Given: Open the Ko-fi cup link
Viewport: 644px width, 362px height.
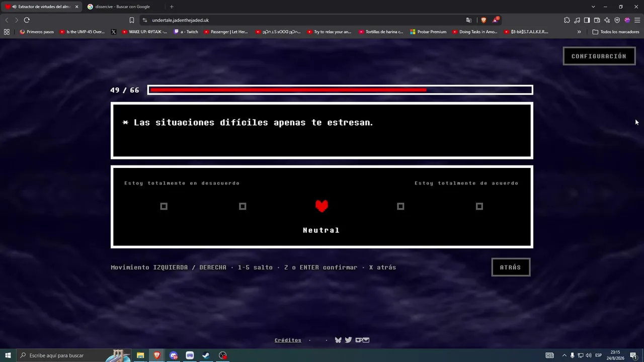Looking at the screenshot, I should coord(358,340).
